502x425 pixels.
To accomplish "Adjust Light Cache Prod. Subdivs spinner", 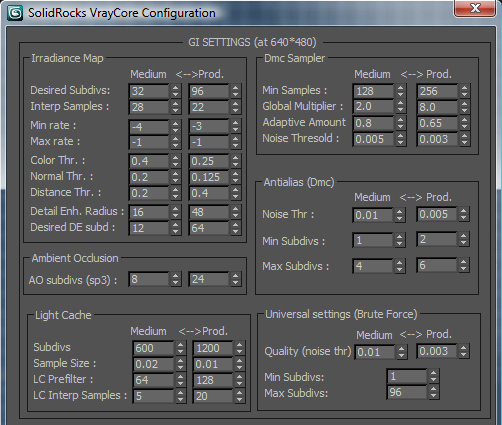I will (239, 348).
